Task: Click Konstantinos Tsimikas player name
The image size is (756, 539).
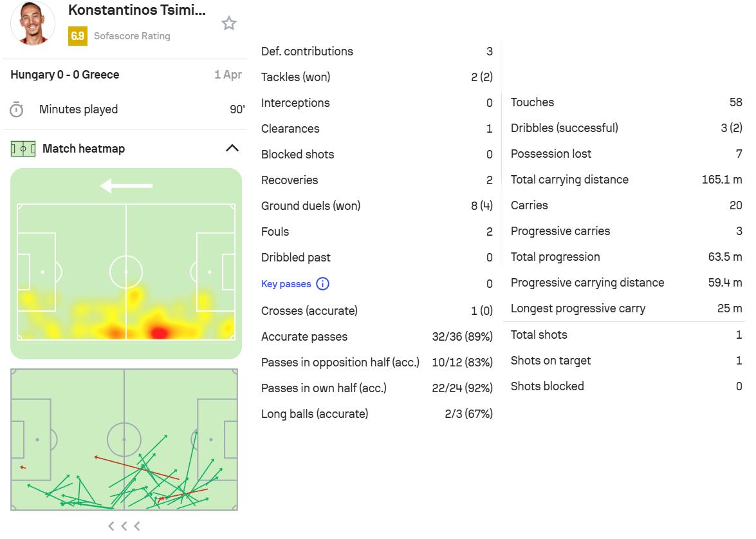Action: (x=136, y=10)
